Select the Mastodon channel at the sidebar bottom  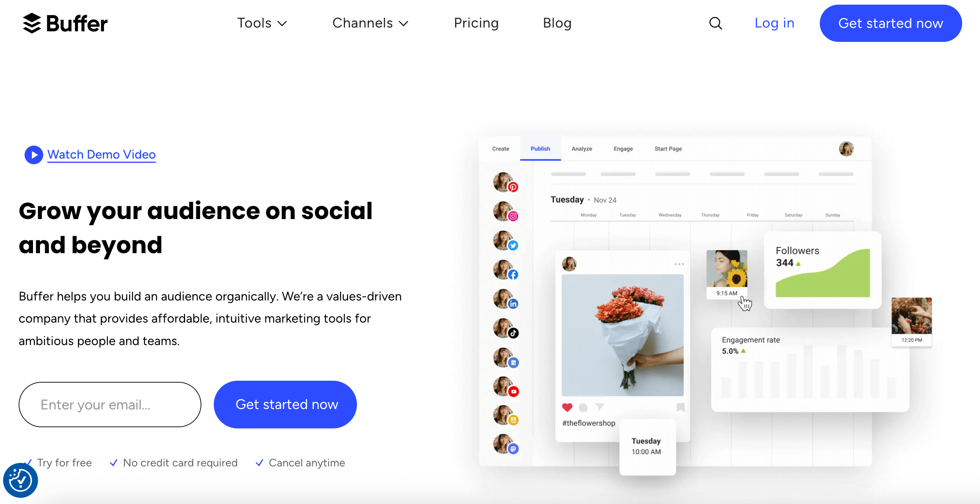pyautogui.click(x=513, y=449)
